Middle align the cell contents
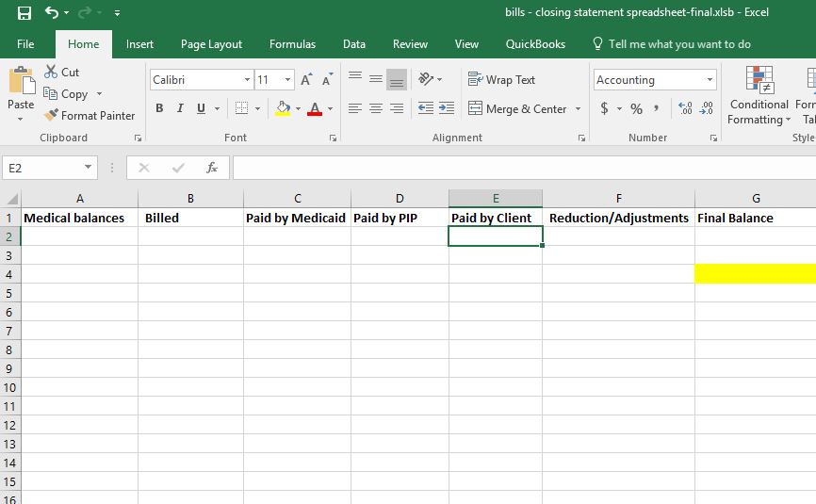Image resolution: width=816 pixels, height=504 pixels. click(x=376, y=79)
